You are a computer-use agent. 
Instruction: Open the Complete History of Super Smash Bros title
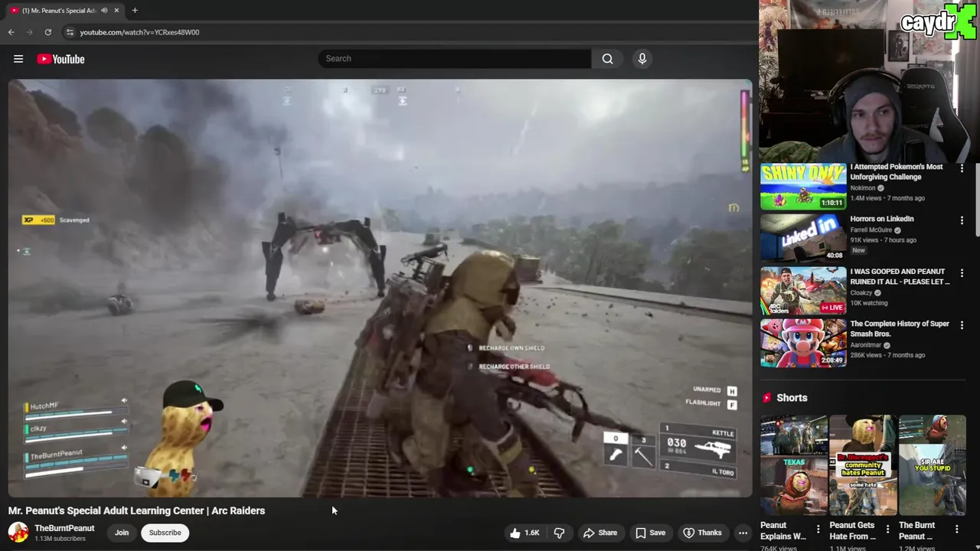coord(900,328)
